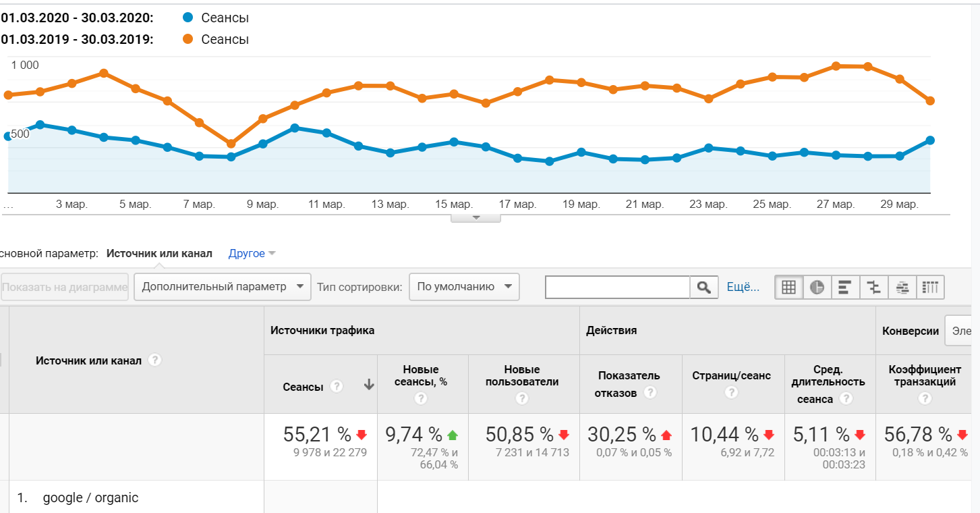
Task: Click the search magnifier button
Action: point(704,287)
